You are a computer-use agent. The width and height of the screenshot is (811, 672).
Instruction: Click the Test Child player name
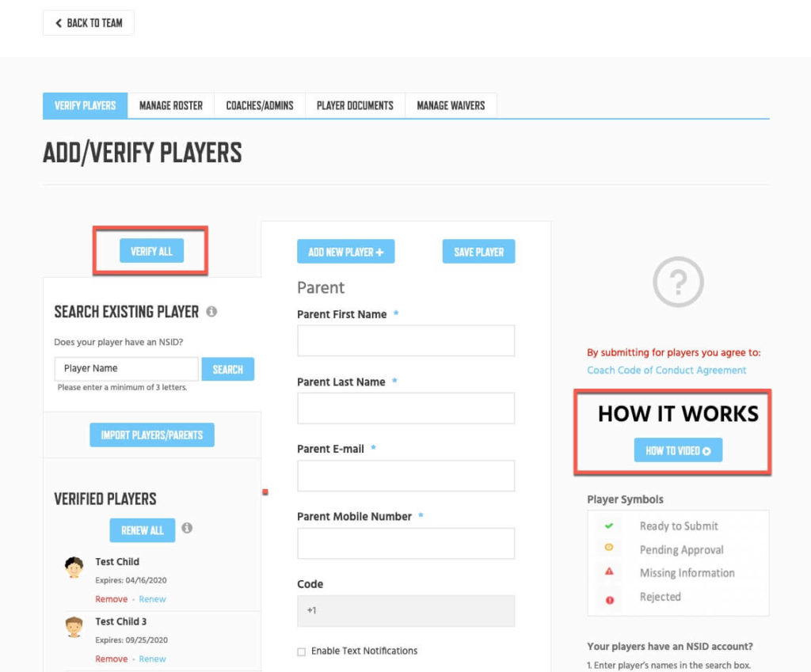tap(117, 561)
